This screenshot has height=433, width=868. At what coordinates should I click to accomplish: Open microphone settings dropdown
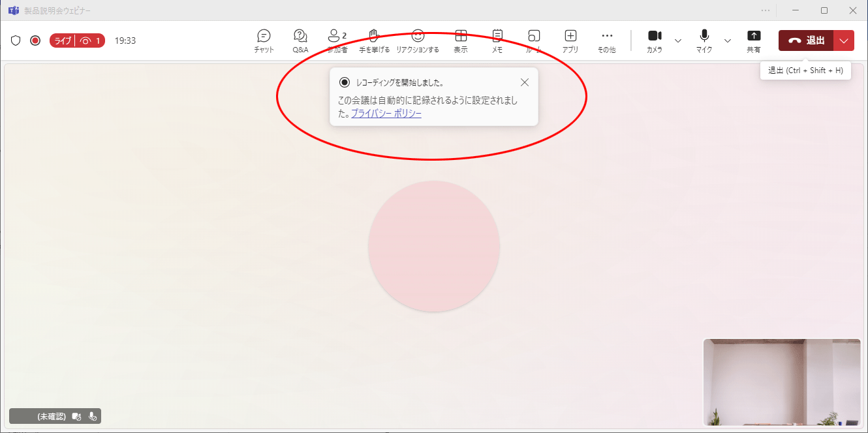point(727,40)
